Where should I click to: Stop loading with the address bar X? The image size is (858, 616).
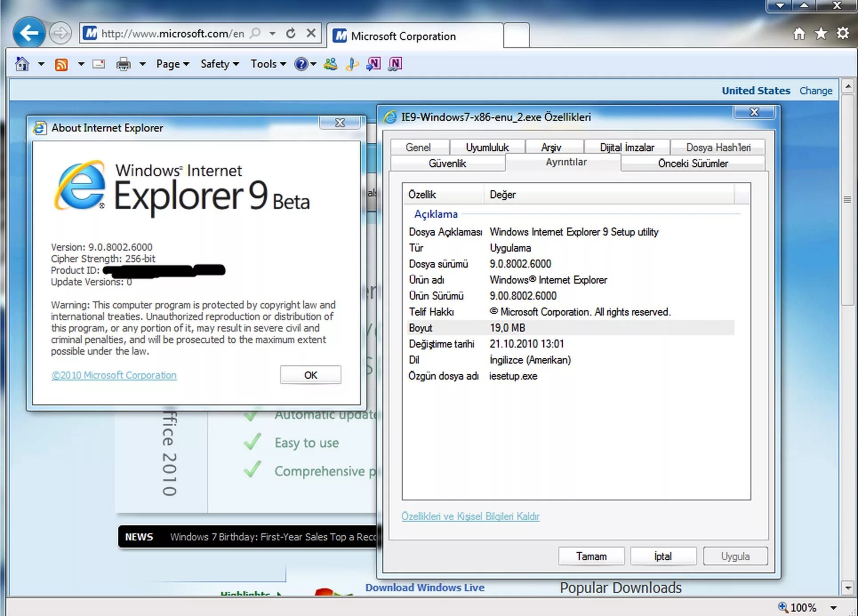point(311,33)
